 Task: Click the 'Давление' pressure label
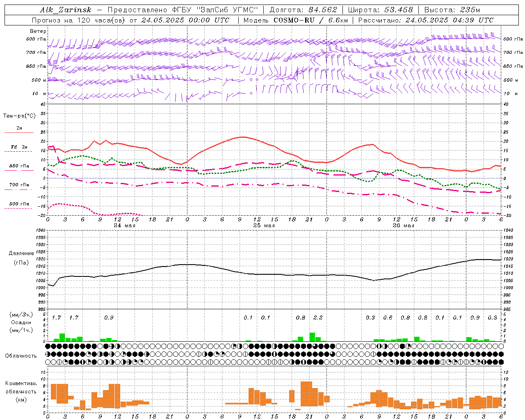pos(21,253)
